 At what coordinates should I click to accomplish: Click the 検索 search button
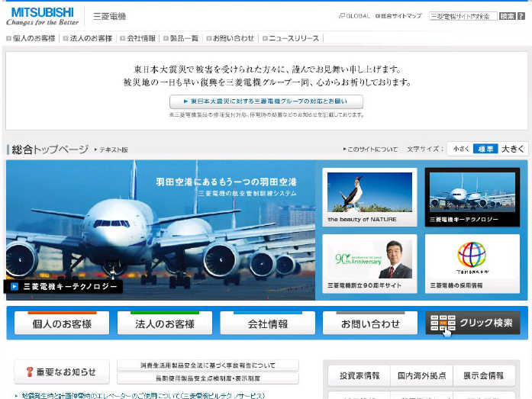[x=508, y=16]
